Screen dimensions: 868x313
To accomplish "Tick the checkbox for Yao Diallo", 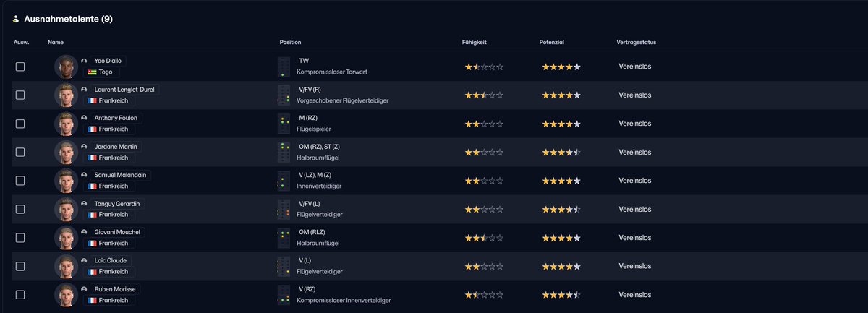I will click(x=20, y=67).
